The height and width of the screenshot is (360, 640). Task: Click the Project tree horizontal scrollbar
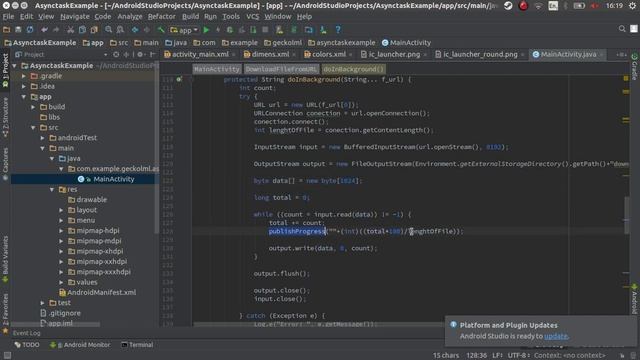click(x=55, y=325)
